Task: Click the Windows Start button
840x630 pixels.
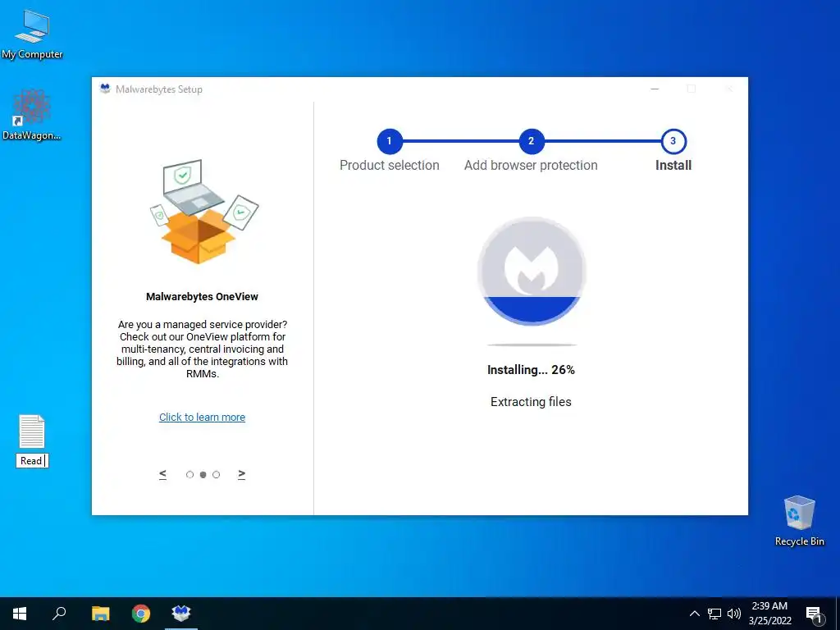Action: [x=20, y=614]
